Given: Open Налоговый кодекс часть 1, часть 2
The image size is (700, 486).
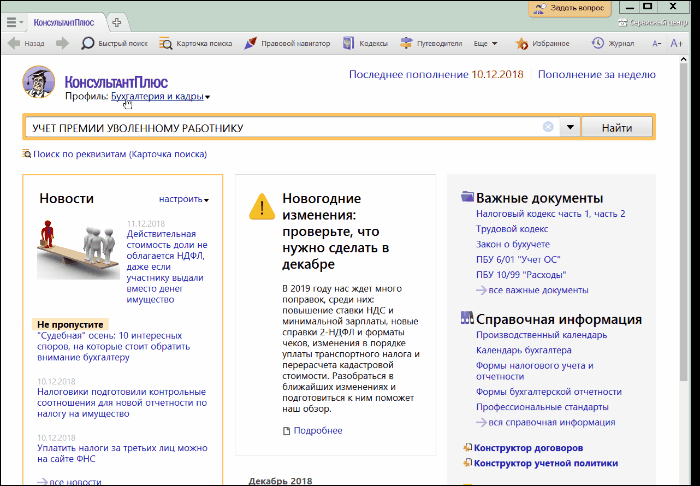Looking at the screenshot, I should click(550, 214).
